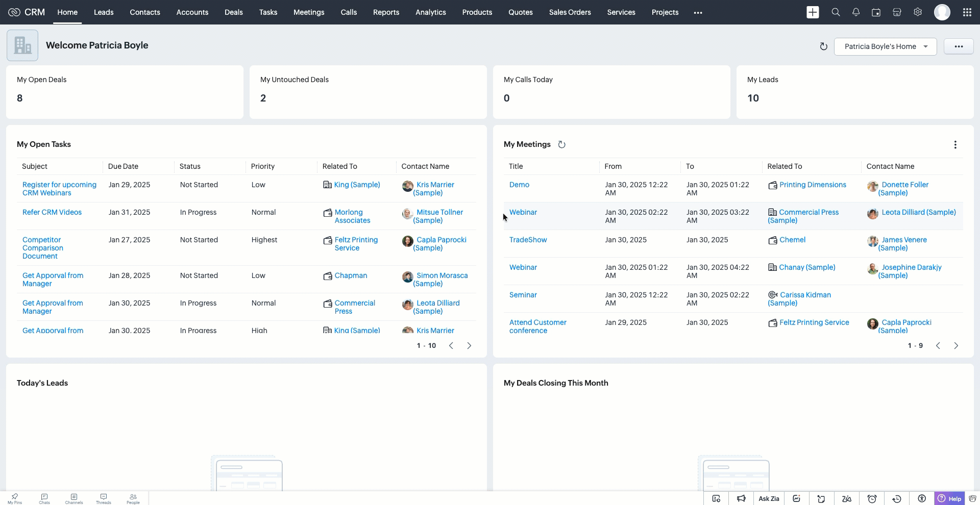Refresh the home dashboard using the reload icon
The image size is (980, 505).
(823, 46)
